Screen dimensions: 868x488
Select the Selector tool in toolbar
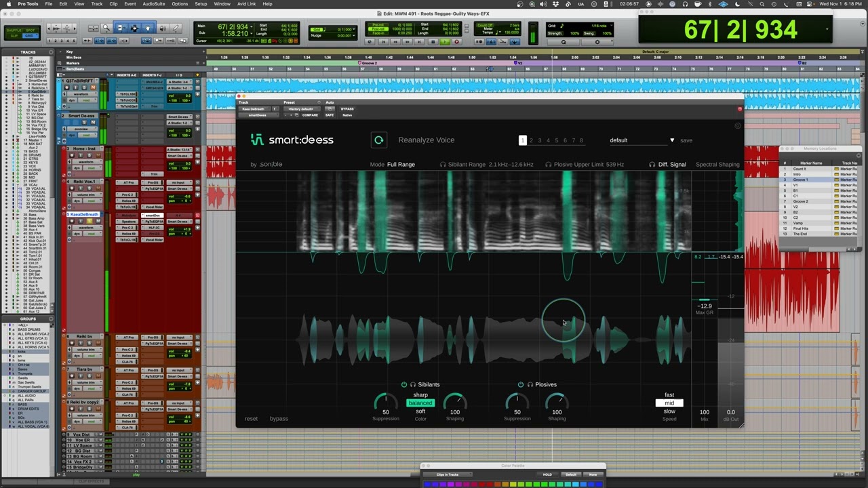[x=134, y=28]
